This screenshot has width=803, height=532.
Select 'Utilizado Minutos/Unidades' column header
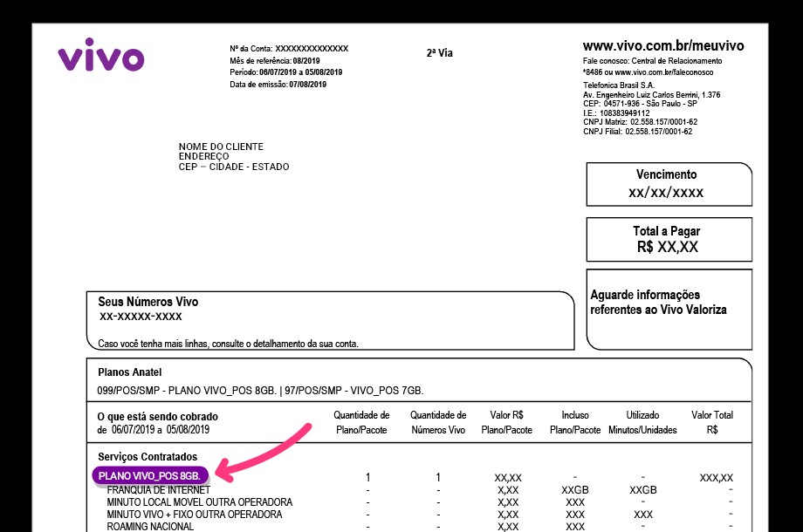[x=642, y=422]
